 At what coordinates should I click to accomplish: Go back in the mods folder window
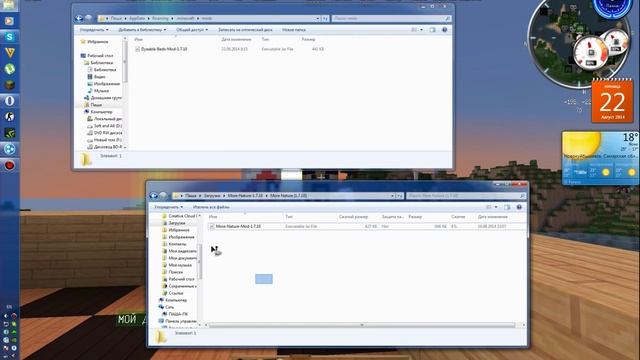click(79, 18)
